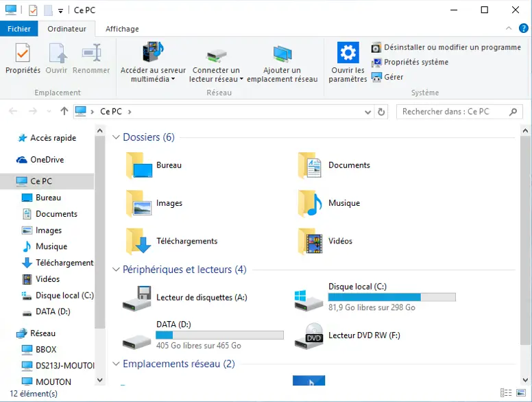The height and width of the screenshot is (402, 532).
Task: Open the Quick Access Toolbar customize dropdown
Action: pyautogui.click(x=60, y=11)
